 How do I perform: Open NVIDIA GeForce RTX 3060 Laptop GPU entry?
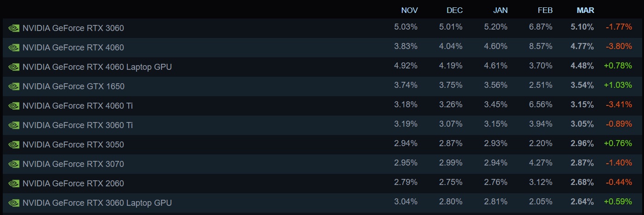click(97, 203)
